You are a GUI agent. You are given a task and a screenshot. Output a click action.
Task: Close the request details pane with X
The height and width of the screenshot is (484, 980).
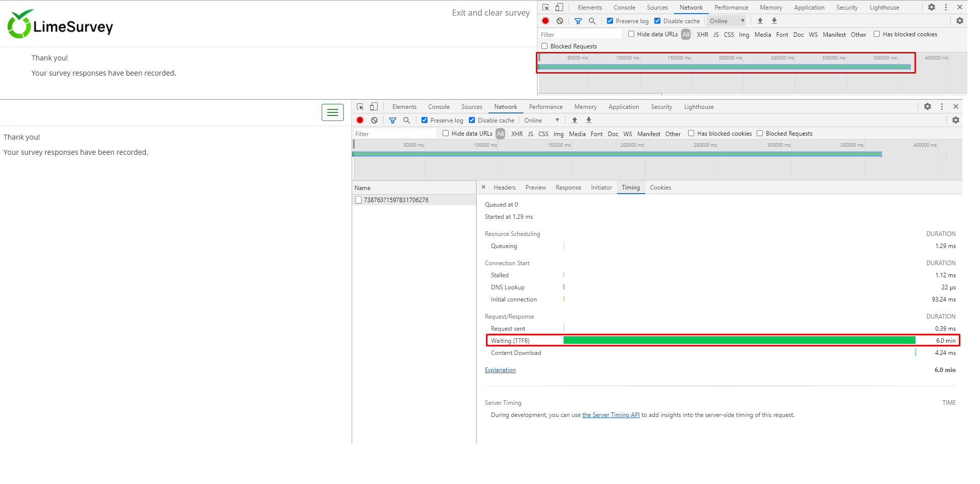pos(483,187)
